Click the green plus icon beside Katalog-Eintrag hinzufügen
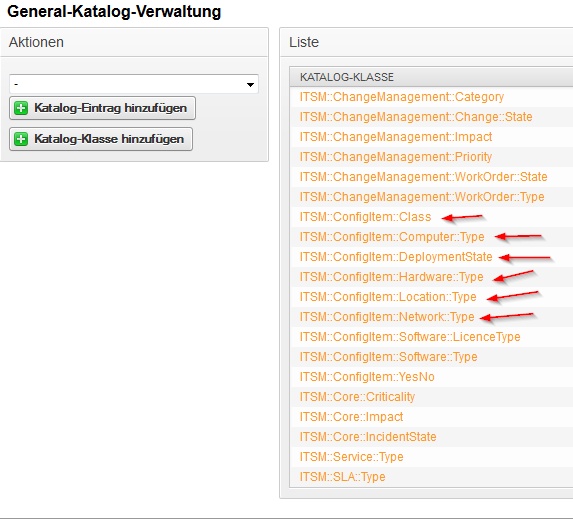Viewport: 573px width, 521px height. [x=21, y=108]
